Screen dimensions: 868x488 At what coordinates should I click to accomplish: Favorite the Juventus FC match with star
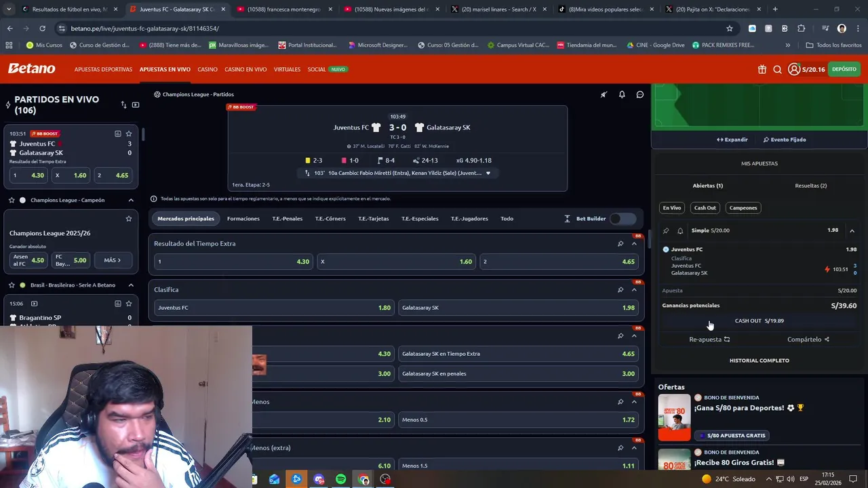pos(129,134)
